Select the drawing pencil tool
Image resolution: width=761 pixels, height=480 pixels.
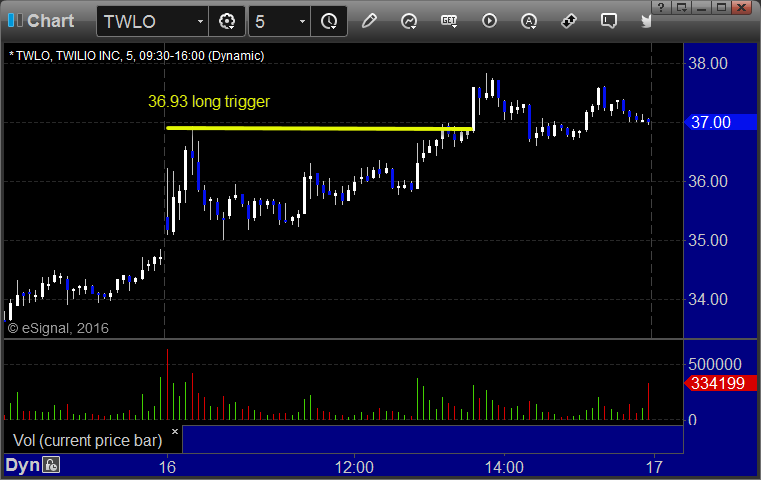(369, 21)
